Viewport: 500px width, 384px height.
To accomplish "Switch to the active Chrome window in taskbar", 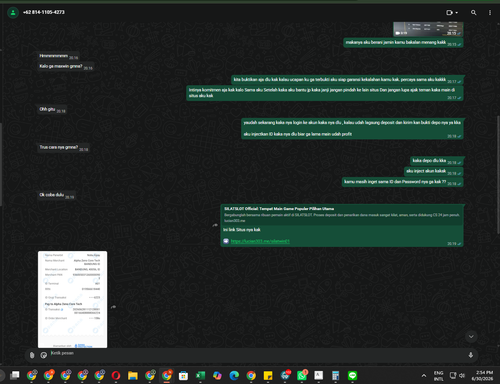I will (167, 376).
